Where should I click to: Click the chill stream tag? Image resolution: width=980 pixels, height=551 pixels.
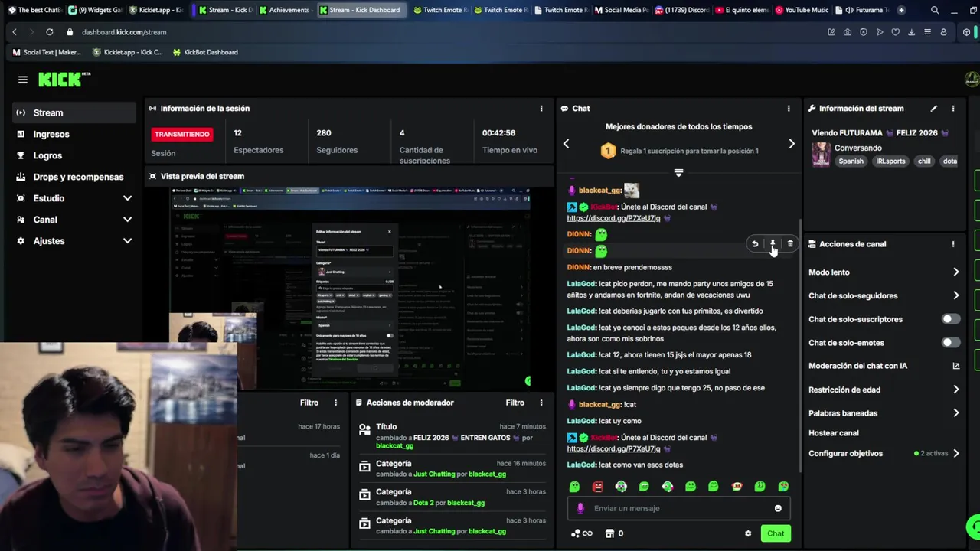coord(924,161)
